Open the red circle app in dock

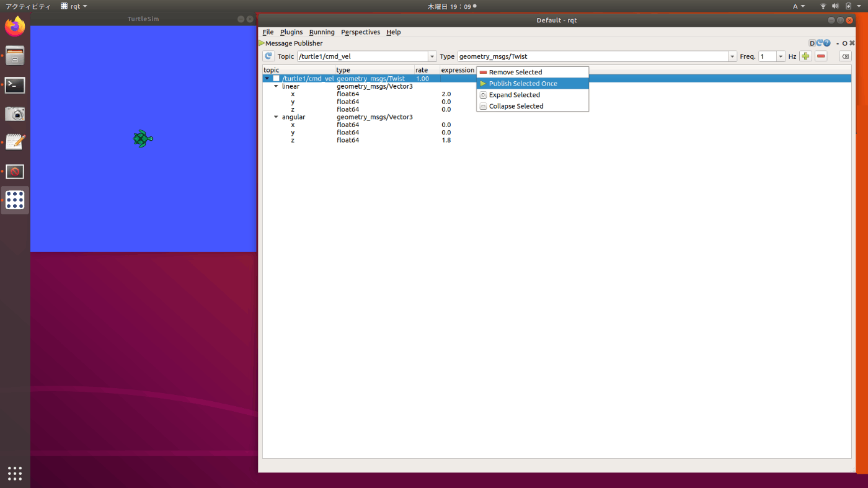[15, 171]
